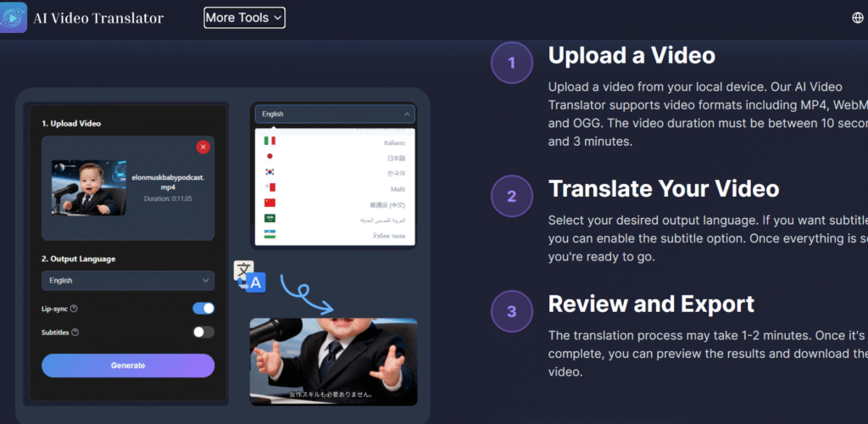Click the elonmuskbabypodcast video thumbnail
The image size is (868, 424).
pyautogui.click(x=88, y=187)
